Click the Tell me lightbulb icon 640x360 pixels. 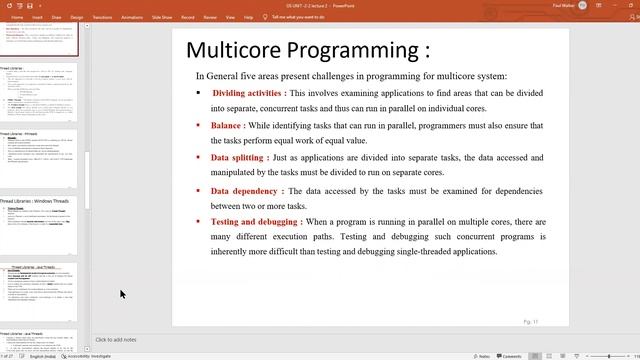coord(265,17)
